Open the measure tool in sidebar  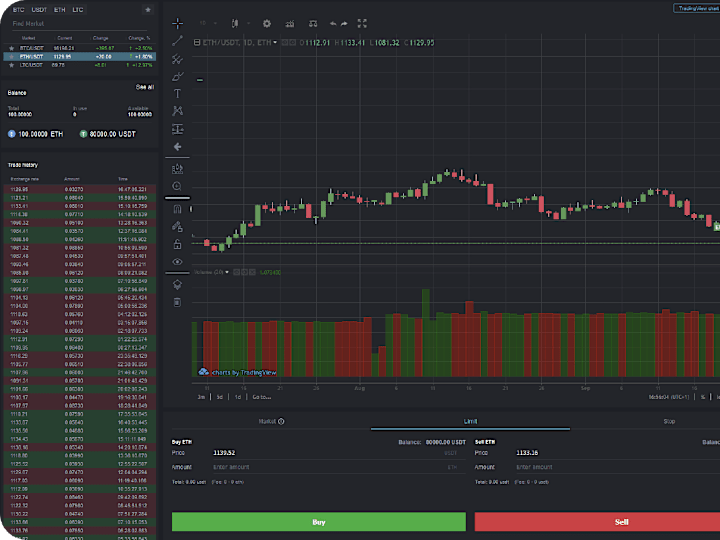(177, 169)
